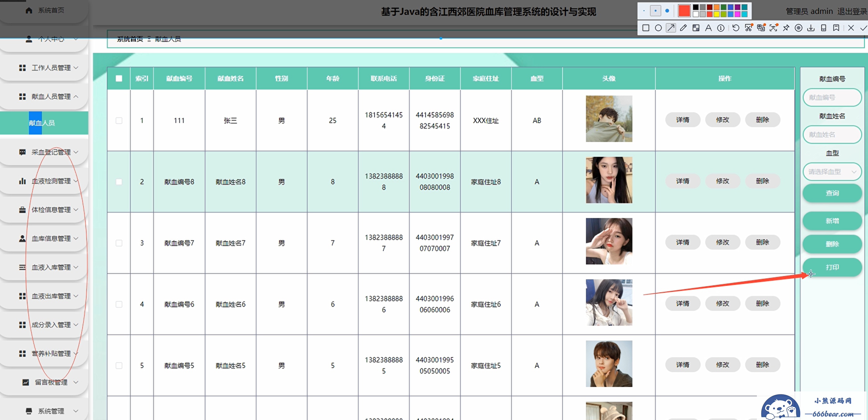Select the text annotation tool
The image size is (868, 420).
708,28
